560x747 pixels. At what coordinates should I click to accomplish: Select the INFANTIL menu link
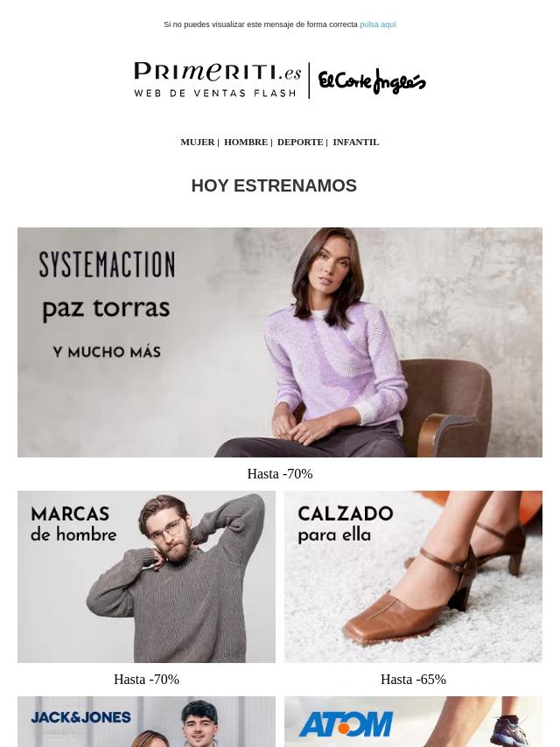coord(355,142)
